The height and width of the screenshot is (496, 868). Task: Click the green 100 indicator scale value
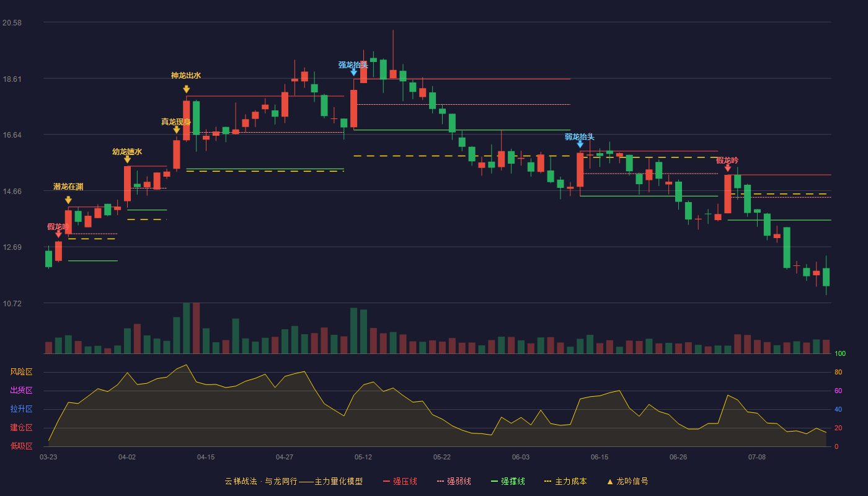(x=840, y=354)
